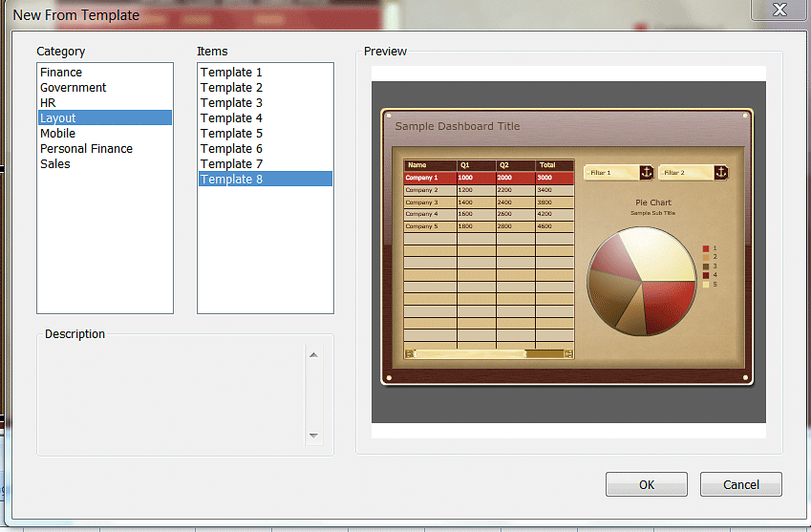Click OK to confirm template
The width and height of the screenshot is (811, 532).
coord(647,484)
